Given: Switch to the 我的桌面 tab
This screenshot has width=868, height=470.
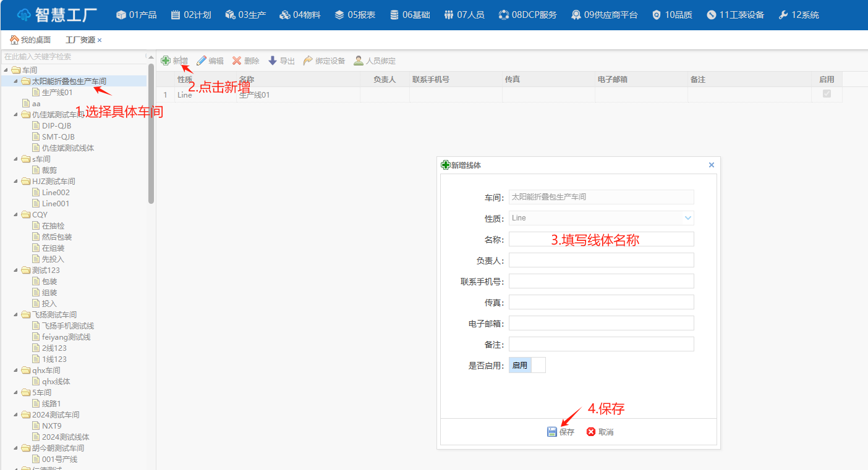Looking at the screenshot, I should (30, 40).
